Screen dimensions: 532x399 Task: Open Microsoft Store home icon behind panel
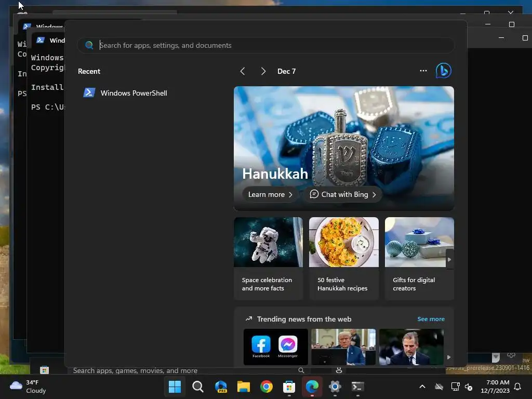point(45,370)
